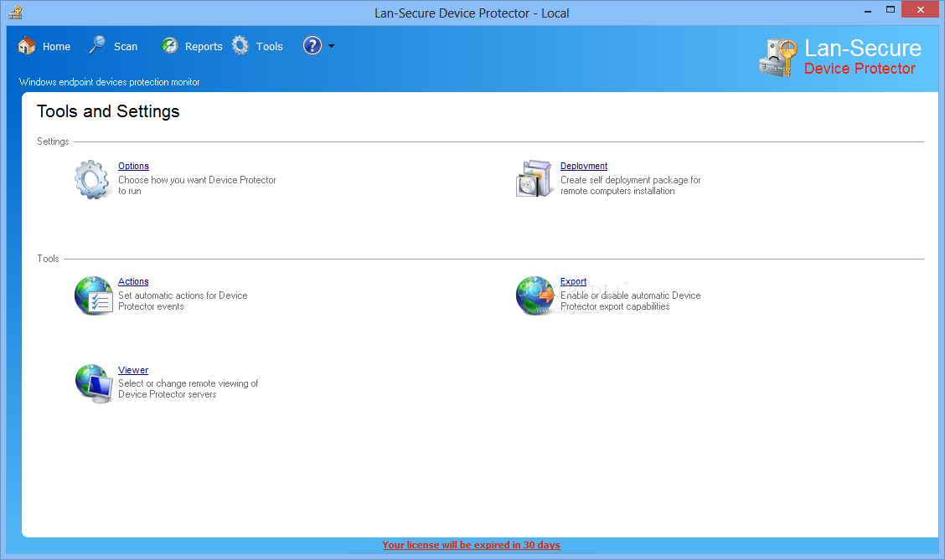Open the Tools menu label
Image resolution: width=945 pixels, height=560 pixels.
click(x=270, y=46)
